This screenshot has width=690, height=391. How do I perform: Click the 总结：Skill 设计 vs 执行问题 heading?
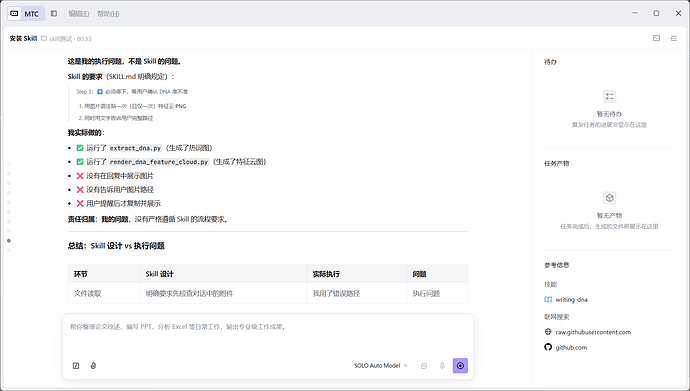coord(116,246)
